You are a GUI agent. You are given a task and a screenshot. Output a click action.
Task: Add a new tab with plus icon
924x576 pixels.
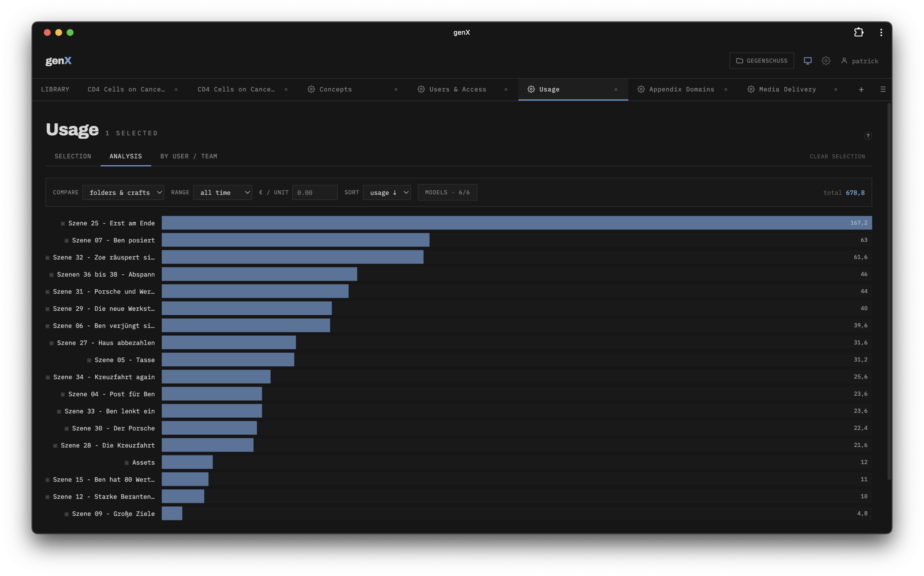coord(861,90)
